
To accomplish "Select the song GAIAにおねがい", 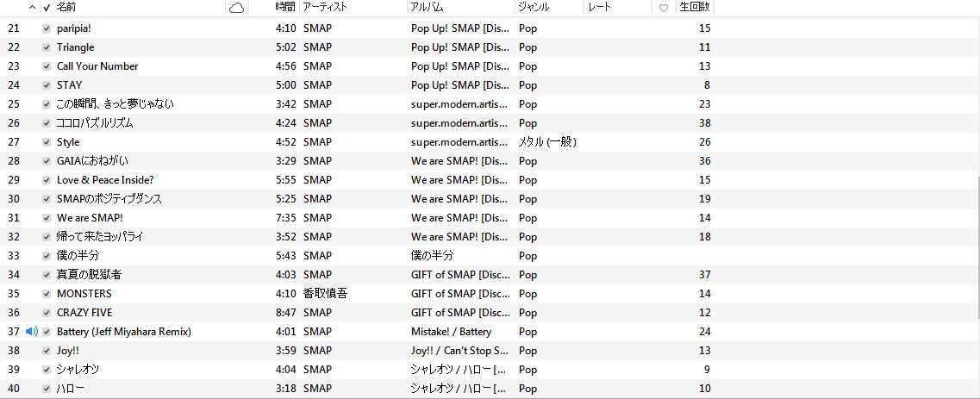I will click(x=92, y=161).
